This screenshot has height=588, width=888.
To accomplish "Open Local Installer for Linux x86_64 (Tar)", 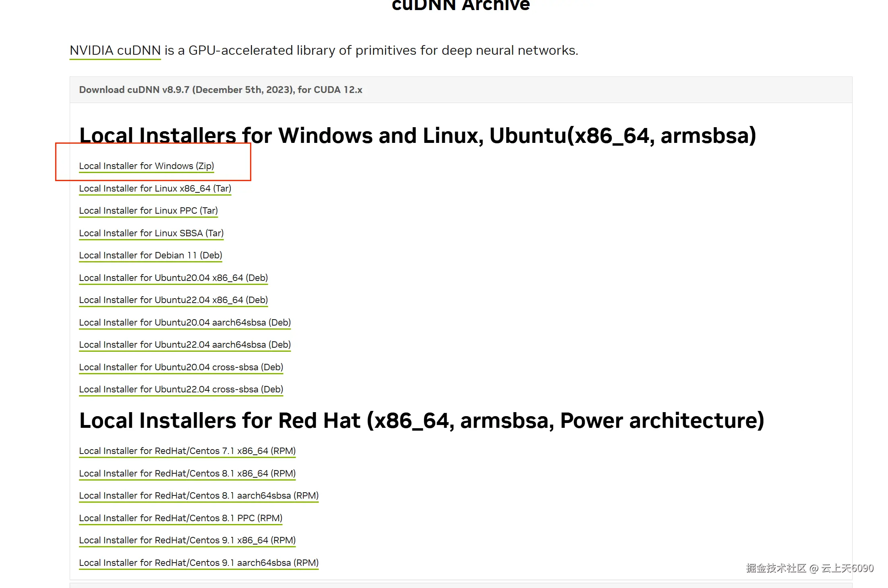I will [x=155, y=189].
